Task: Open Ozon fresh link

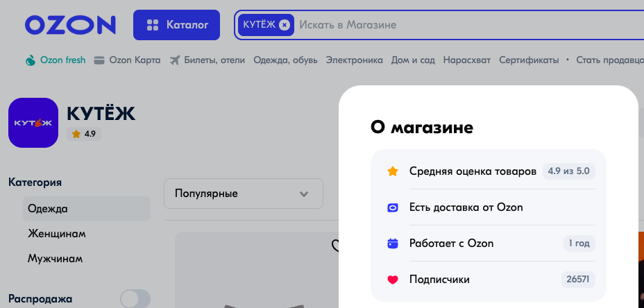Action: (x=56, y=60)
